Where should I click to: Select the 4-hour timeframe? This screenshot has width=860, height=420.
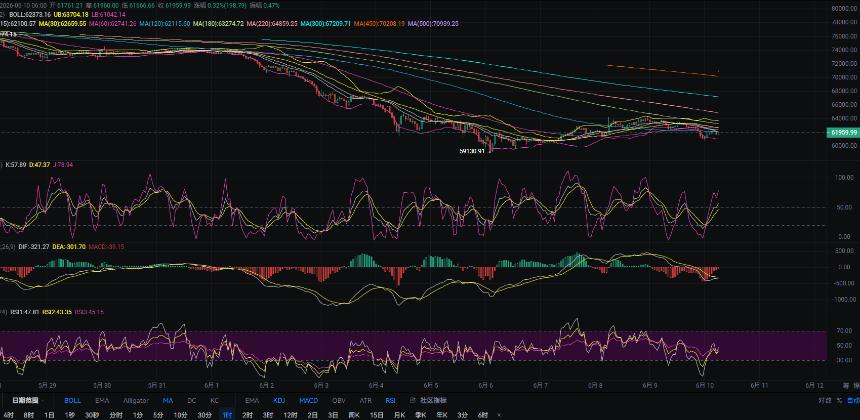(x=9, y=415)
